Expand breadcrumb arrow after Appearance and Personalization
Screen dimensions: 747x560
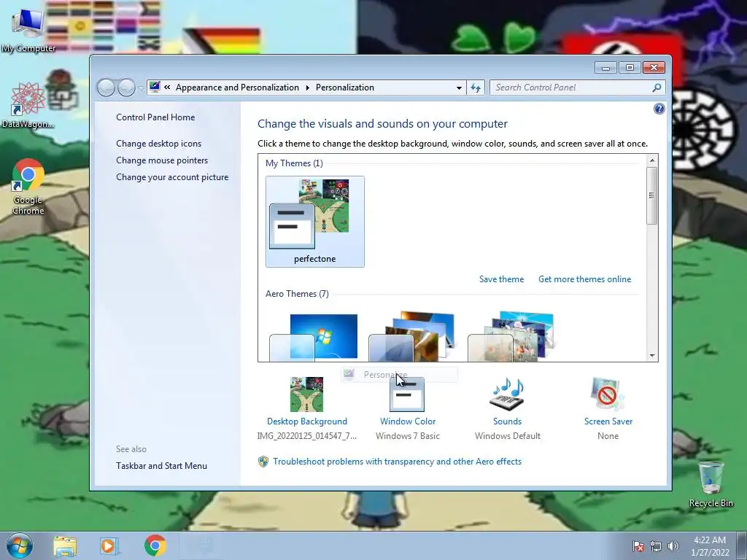point(307,87)
